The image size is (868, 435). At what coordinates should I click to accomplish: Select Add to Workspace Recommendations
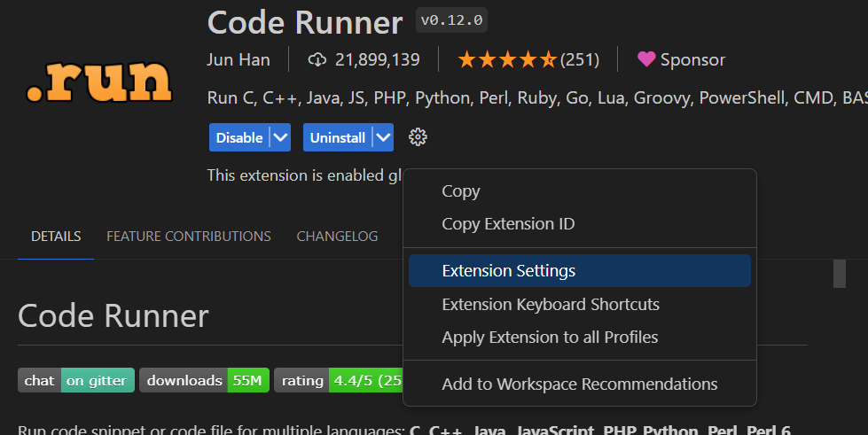pyautogui.click(x=580, y=385)
